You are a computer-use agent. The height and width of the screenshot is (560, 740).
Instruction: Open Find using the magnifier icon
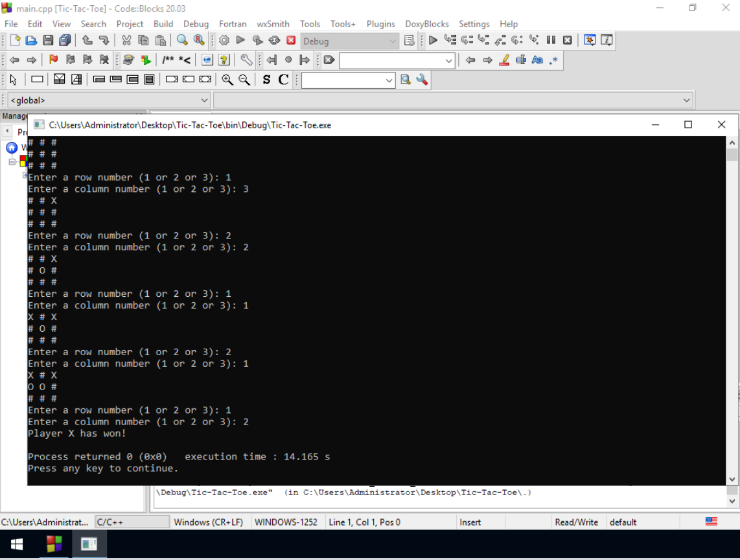pyautogui.click(x=182, y=41)
